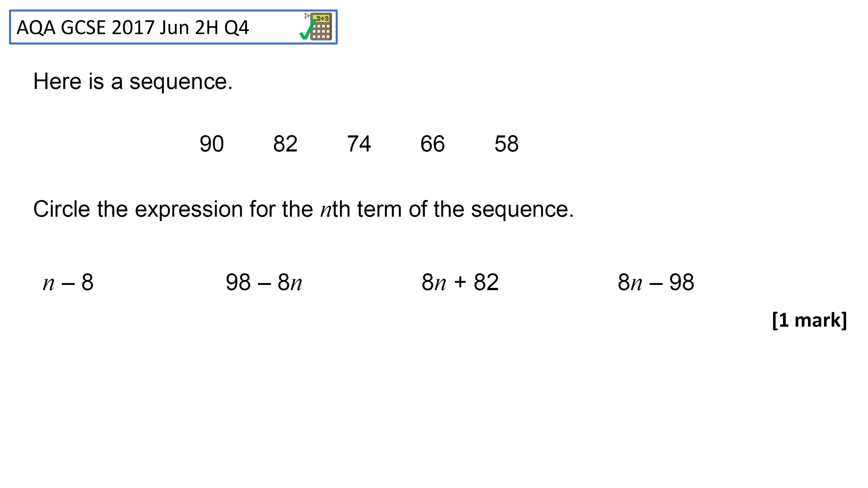Click the sequence term 66

433,144
